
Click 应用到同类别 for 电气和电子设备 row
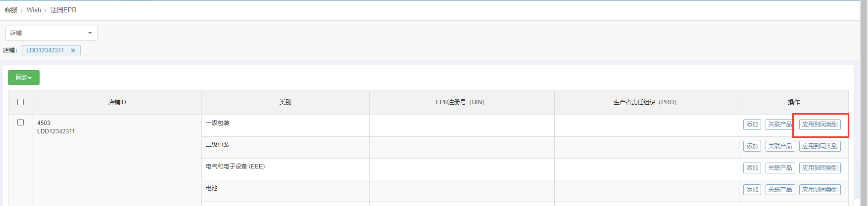[820, 168]
